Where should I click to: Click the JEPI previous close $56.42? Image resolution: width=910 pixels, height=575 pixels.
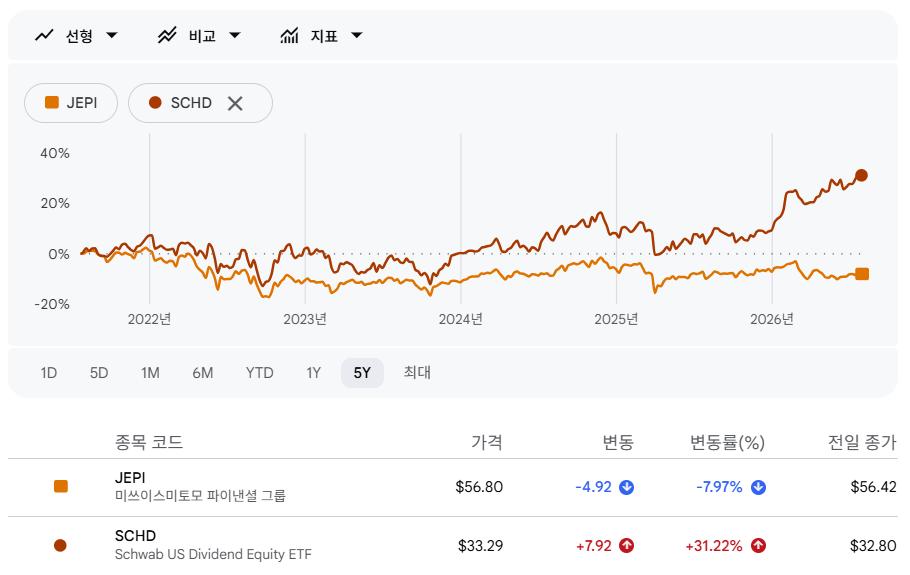[x=873, y=487]
